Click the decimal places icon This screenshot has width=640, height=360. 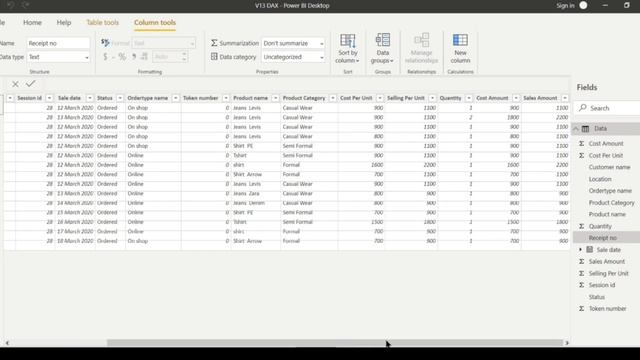(144, 57)
